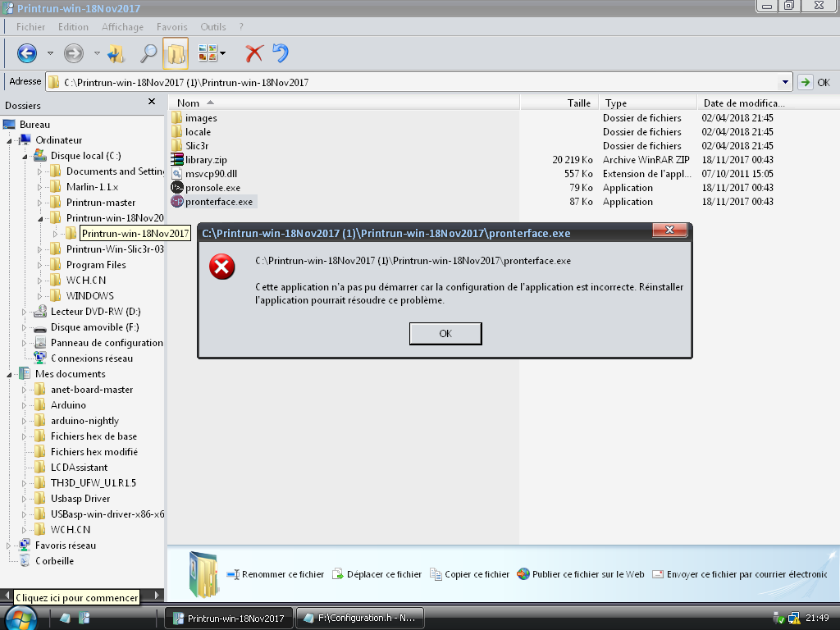The width and height of the screenshot is (840, 630).
Task: Switch to Printrun-win-18Nov2017 taskbar window
Action: [229, 619]
